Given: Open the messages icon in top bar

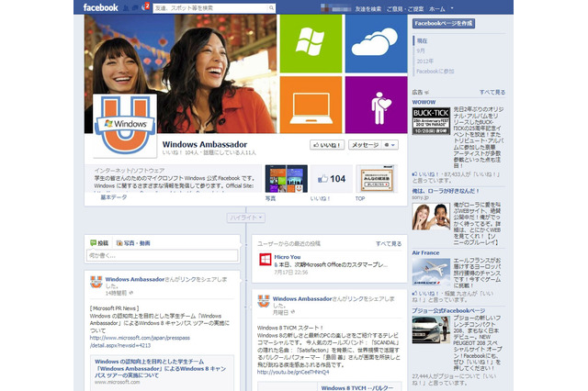Looking at the screenshot, I should click(x=135, y=7).
